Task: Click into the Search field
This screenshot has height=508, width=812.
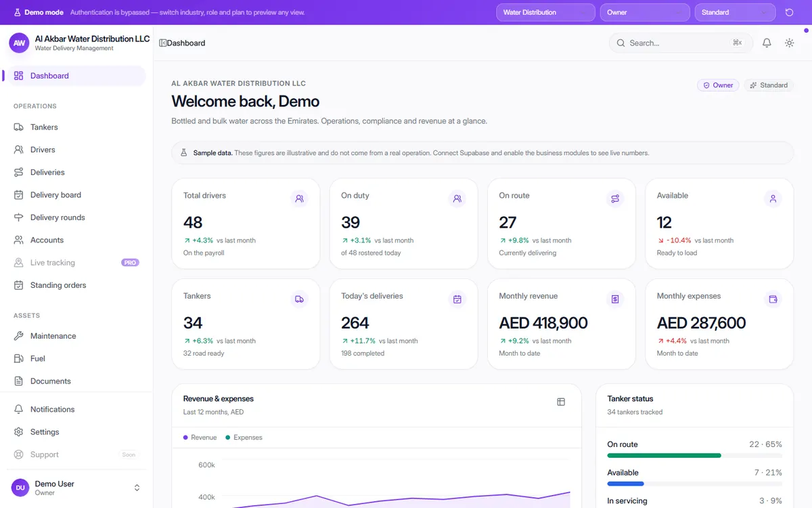Action: tap(681, 43)
